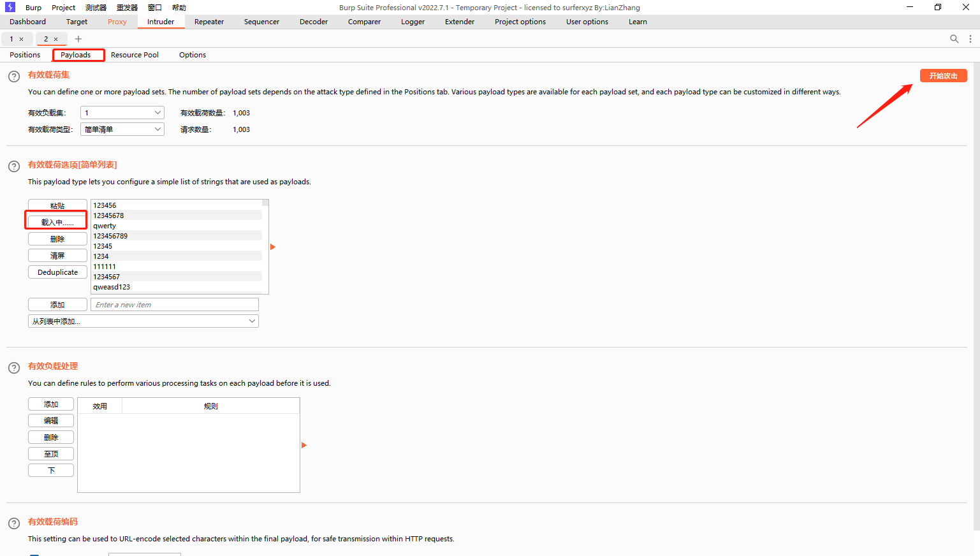
Task: Click the 'Enter a new item' field
Action: pos(175,305)
